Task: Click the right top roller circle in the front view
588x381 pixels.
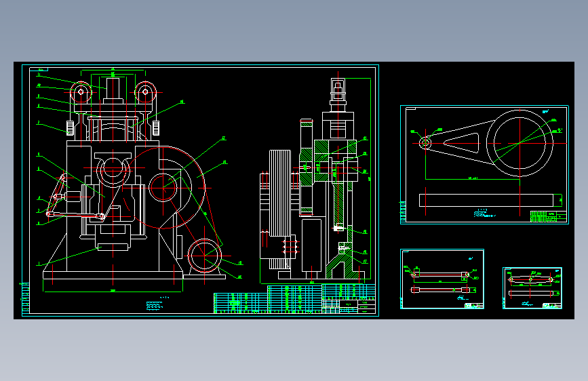Action: click(x=146, y=92)
